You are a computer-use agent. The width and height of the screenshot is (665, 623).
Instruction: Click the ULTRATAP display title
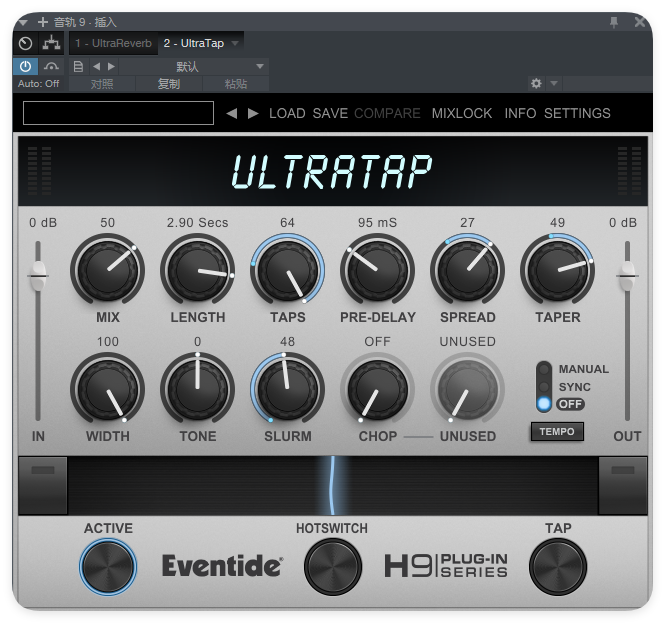coord(332,171)
